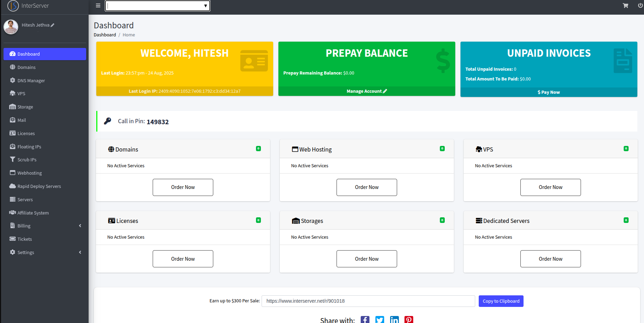Share referral link on Twitter
The image size is (644, 323).
[380, 319]
